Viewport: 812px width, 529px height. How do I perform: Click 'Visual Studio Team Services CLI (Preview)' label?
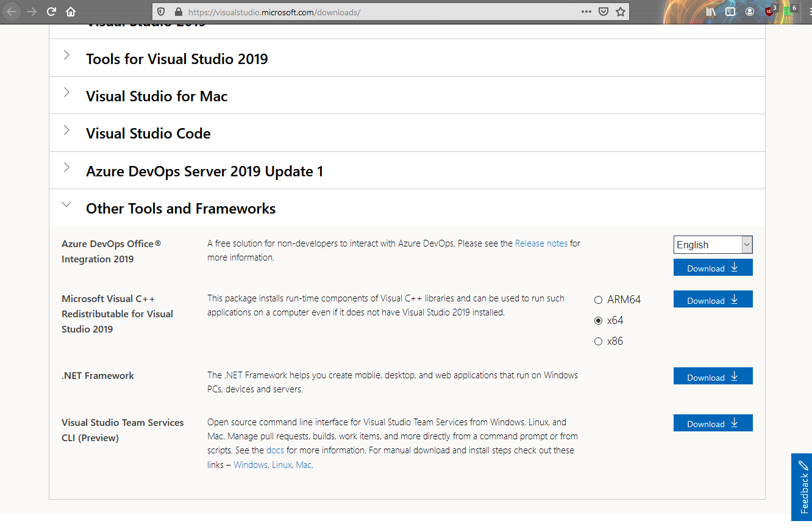pyautogui.click(x=123, y=430)
